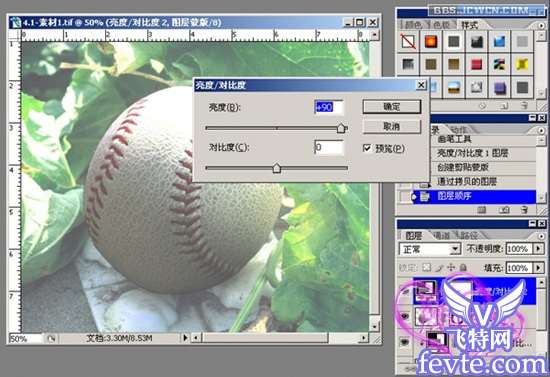Click the 亮度(B) value field showing +90

[x=329, y=107]
